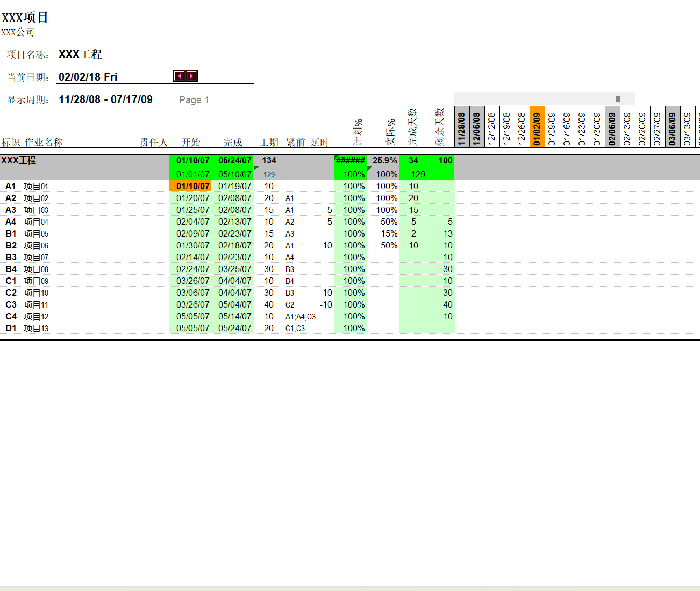Click the 延时 column header
This screenshot has width=700, height=591.
tap(320, 142)
